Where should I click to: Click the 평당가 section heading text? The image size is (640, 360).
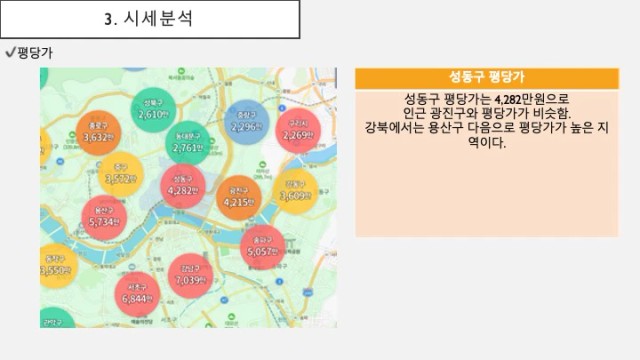(x=35, y=53)
